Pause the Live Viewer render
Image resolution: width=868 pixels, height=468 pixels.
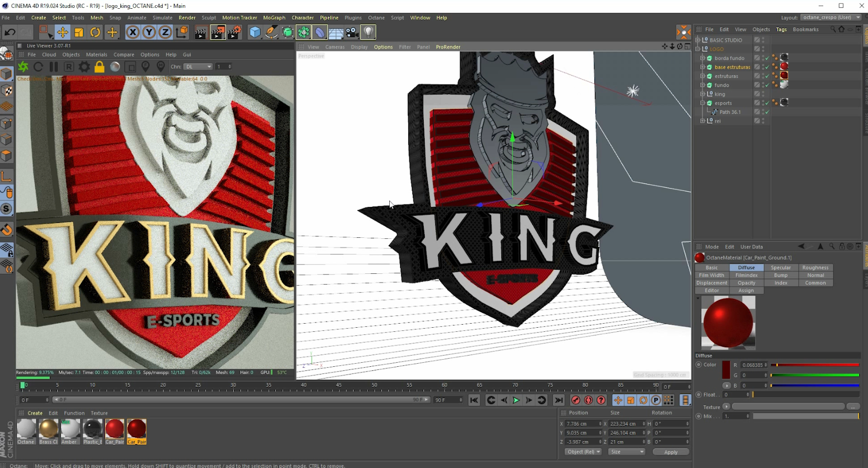(x=53, y=67)
